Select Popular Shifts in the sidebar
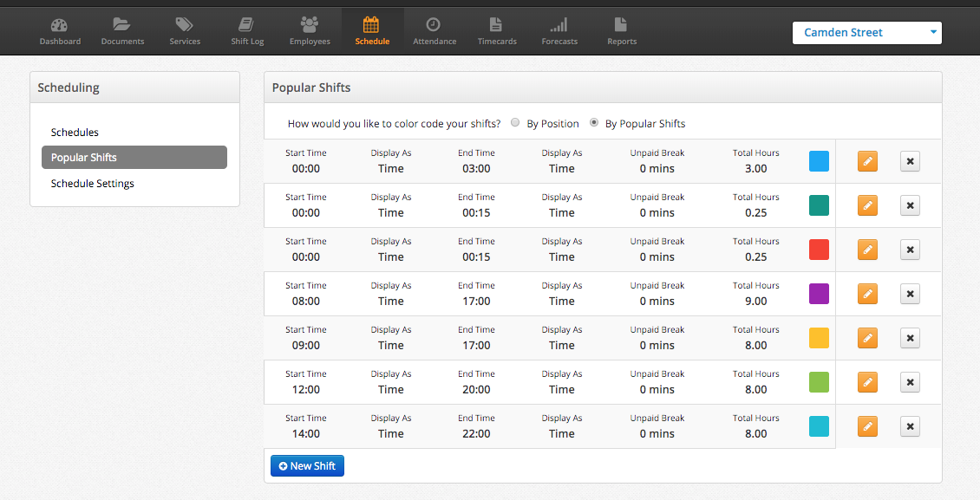Image resolution: width=980 pixels, height=500 pixels. [134, 158]
